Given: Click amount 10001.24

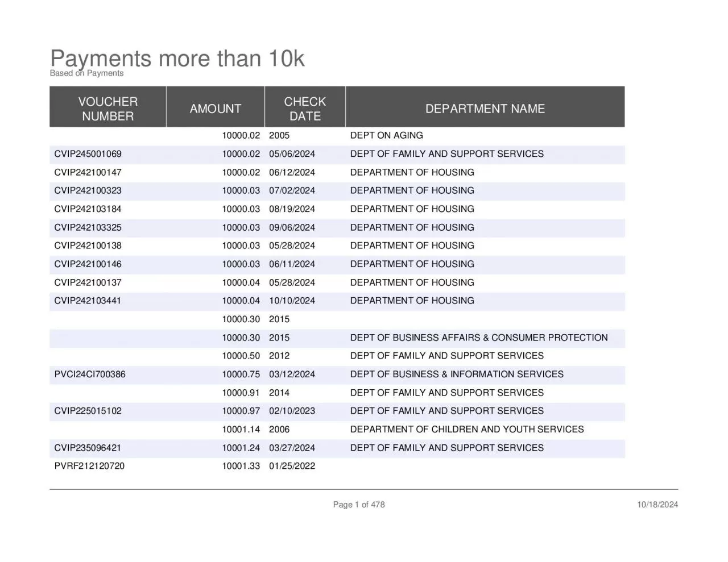Looking at the screenshot, I should tap(241, 448).
